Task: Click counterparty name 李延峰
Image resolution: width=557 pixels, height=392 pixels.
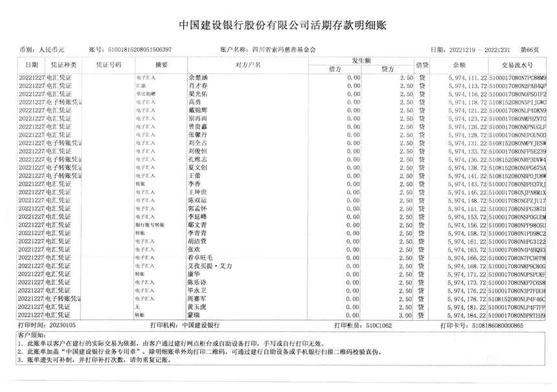Action: click(x=198, y=216)
